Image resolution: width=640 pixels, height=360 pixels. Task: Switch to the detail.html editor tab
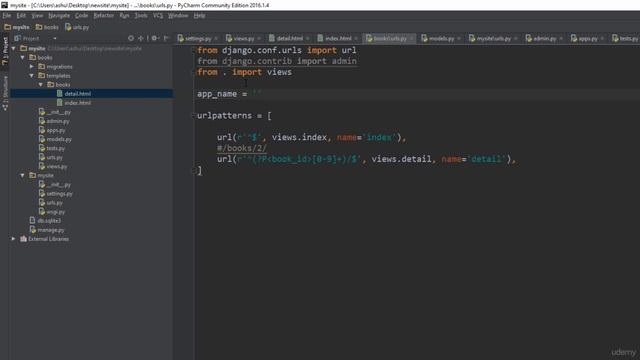pyautogui.click(x=289, y=38)
